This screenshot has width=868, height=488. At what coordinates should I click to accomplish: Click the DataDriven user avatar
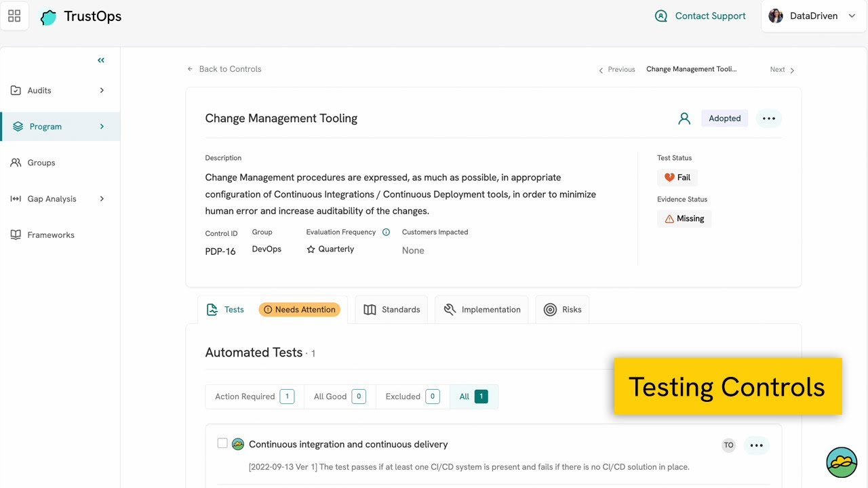pyautogui.click(x=776, y=16)
